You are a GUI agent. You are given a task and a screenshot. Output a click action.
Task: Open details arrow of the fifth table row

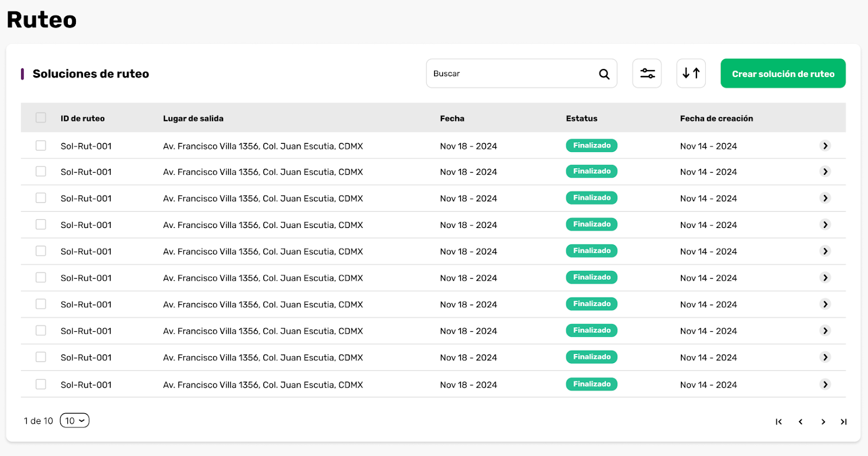click(x=825, y=251)
